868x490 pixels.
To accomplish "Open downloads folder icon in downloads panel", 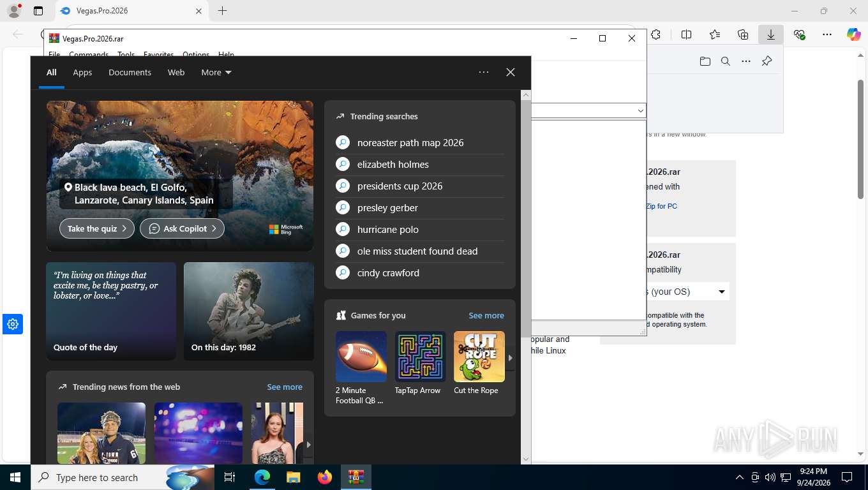I will coord(705,61).
